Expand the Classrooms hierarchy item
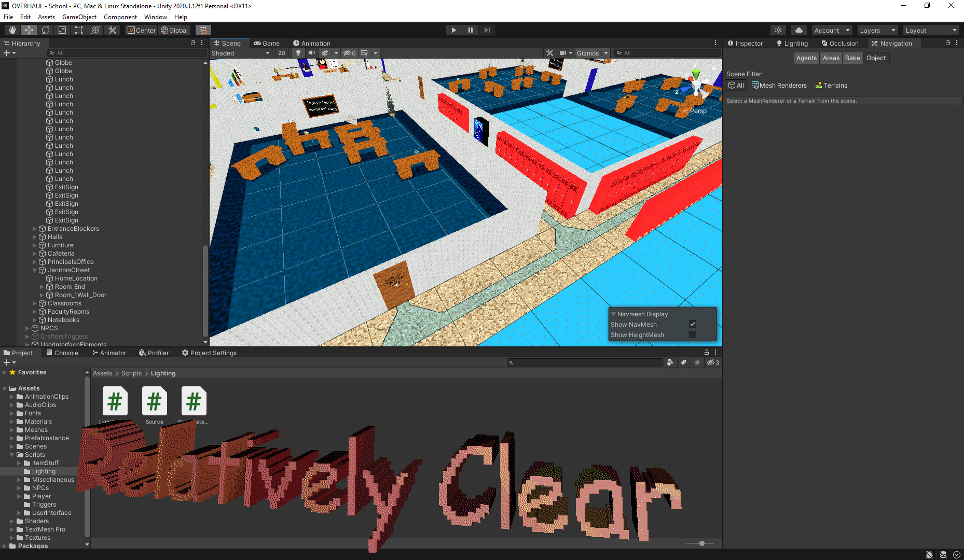 point(34,303)
